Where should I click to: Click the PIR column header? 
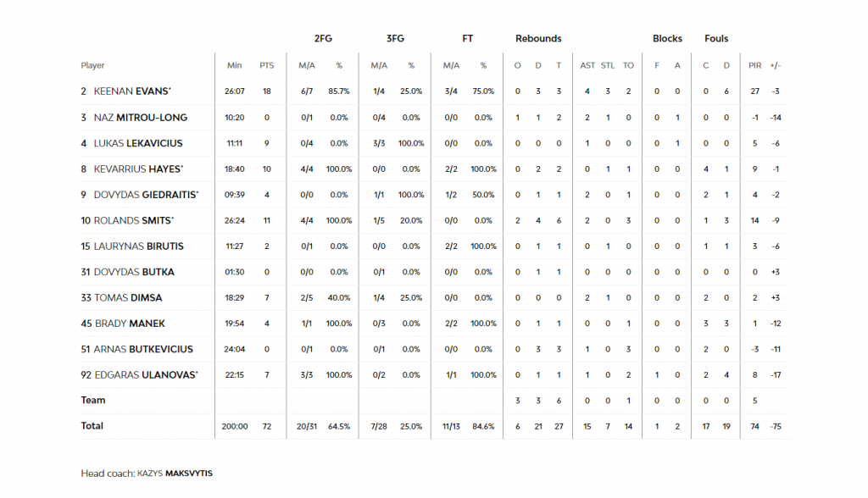point(755,65)
